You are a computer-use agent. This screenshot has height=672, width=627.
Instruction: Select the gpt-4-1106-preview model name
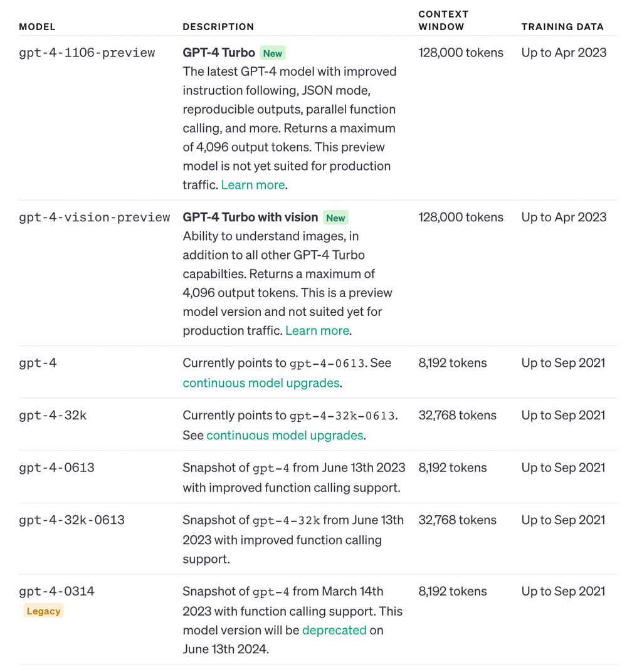click(x=87, y=53)
